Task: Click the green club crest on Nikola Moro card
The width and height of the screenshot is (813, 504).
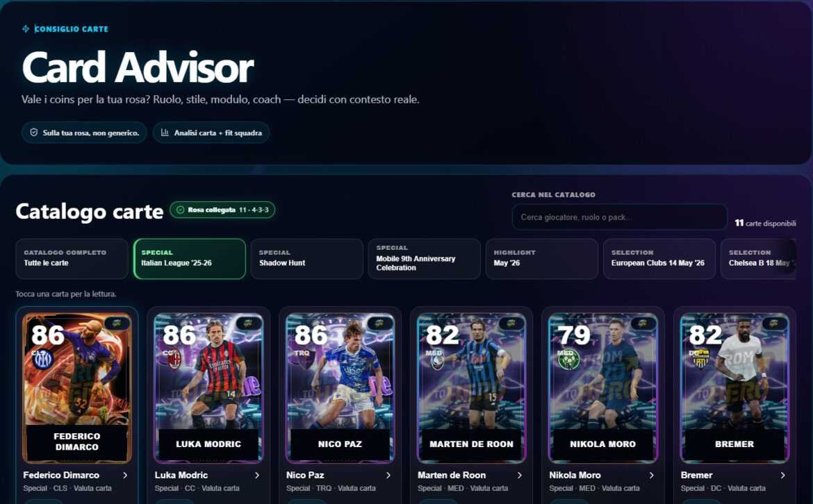Action: [568, 360]
